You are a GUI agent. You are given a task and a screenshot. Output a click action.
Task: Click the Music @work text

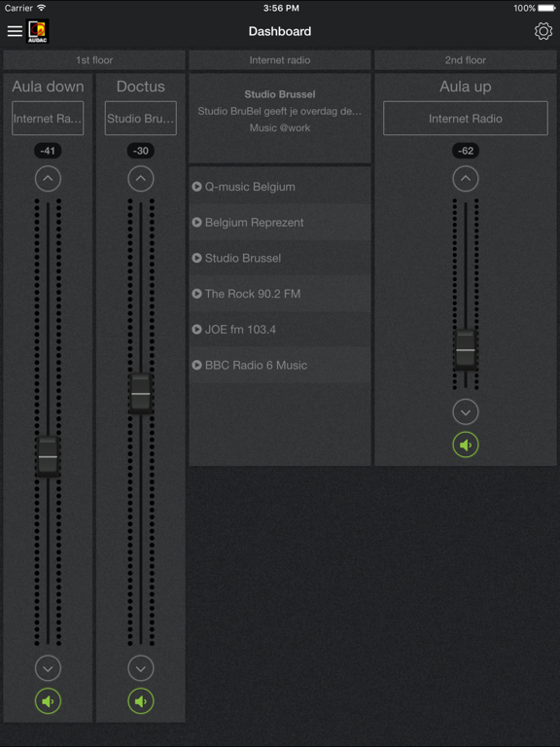point(280,127)
